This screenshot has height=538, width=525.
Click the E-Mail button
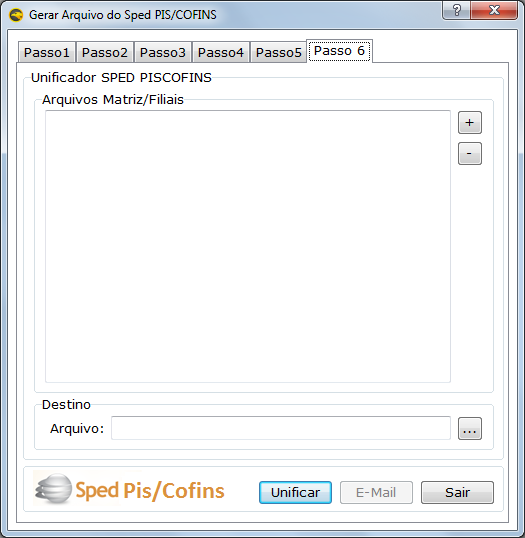[x=376, y=492]
